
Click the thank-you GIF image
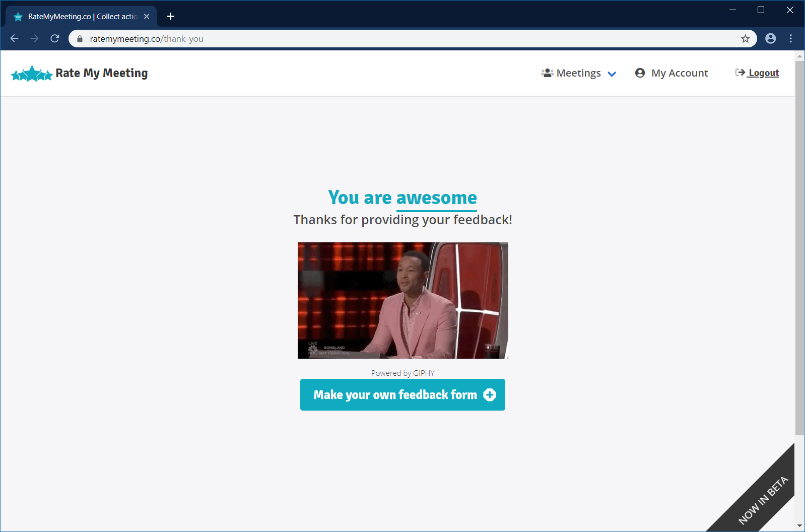403,300
